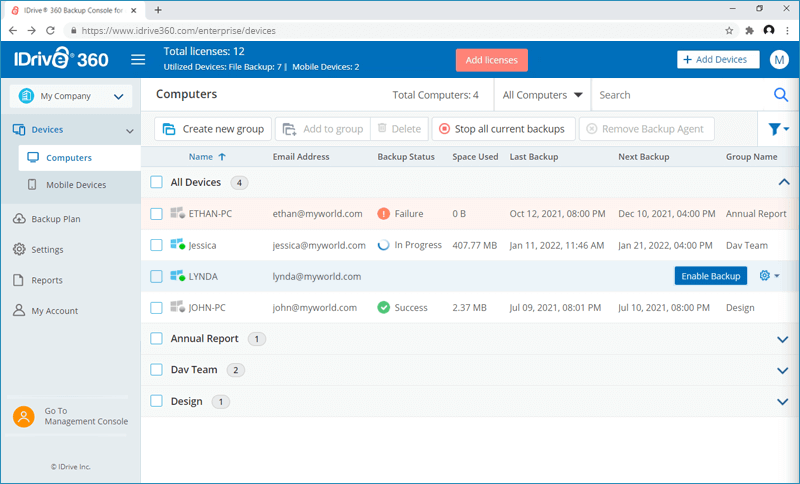Click the Jessica Windows device icon
The width and height of the screenshot is (800, 484).
click(177, 244)
